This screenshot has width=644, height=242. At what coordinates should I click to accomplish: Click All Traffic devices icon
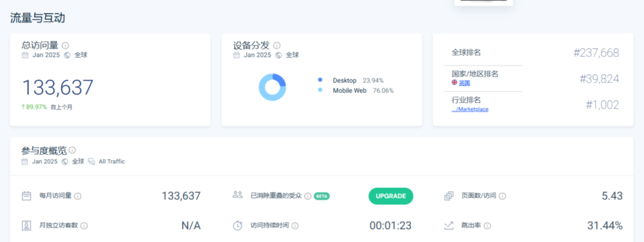point(91,162)
